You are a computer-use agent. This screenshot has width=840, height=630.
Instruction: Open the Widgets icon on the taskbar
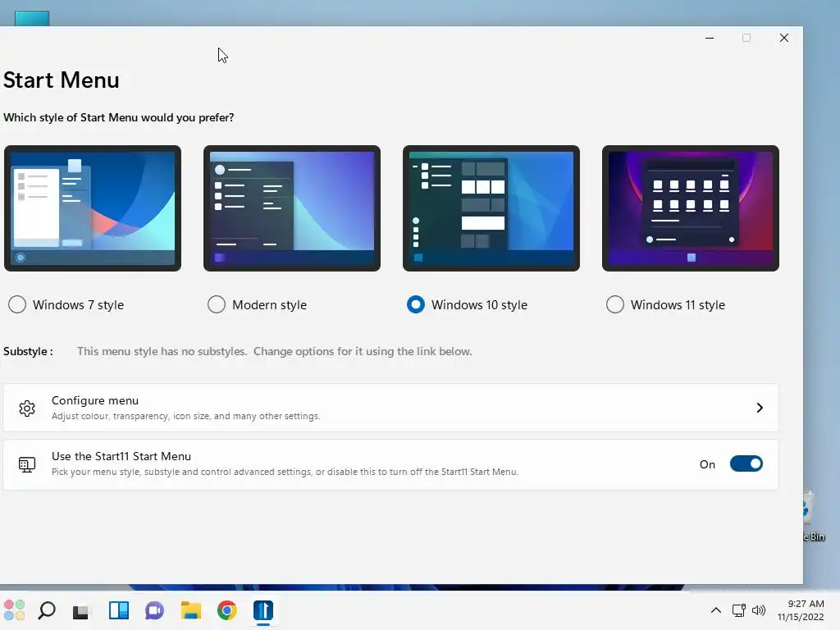pyautogui.click(x=118, y=610)
